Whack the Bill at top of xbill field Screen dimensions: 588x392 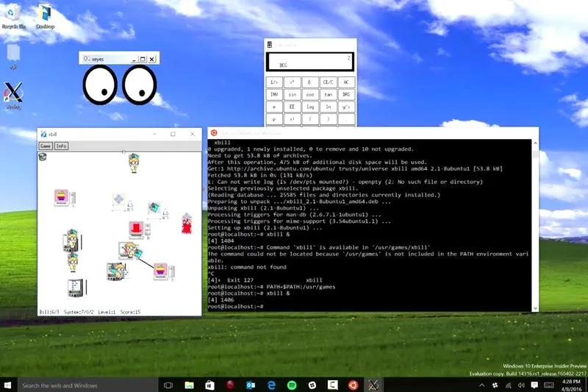134,163
